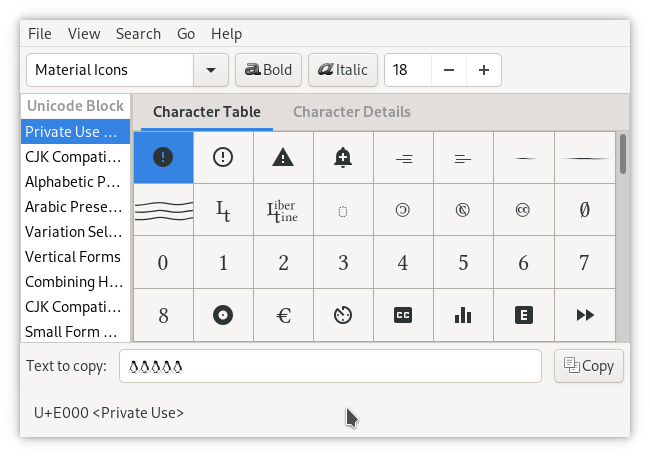Image resolution: width=650 pixels, height=457 pixels.
Task: Click the font size field showing 18
Action: tap(408, 70)
